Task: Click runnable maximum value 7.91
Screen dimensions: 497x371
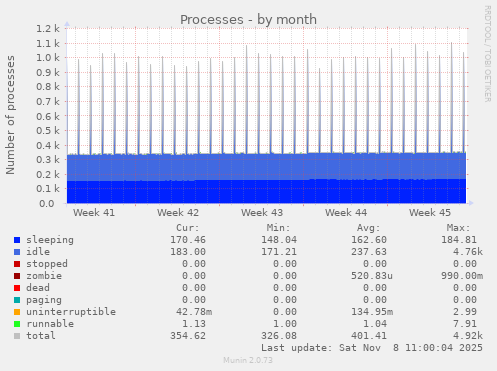Action: pos(465,324)
